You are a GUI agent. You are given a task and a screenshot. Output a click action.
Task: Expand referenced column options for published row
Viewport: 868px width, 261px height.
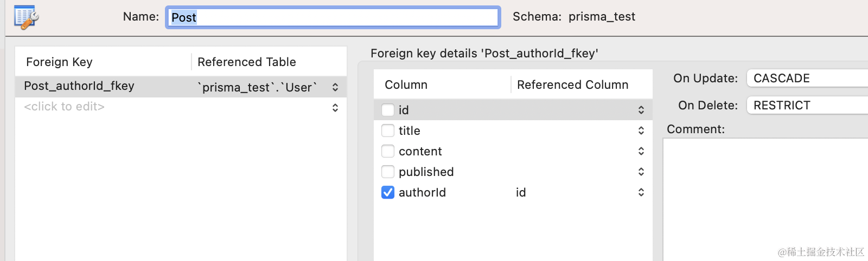pos(641,172)
